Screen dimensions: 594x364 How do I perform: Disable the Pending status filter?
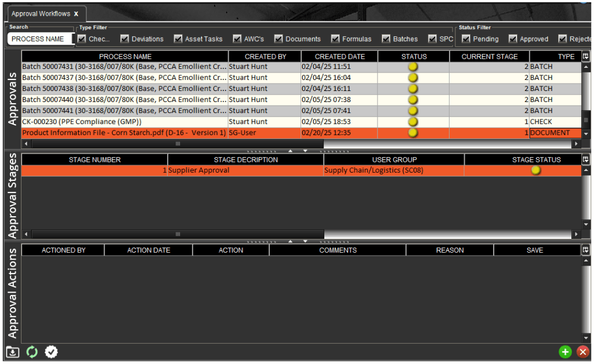tap(466, 39)
